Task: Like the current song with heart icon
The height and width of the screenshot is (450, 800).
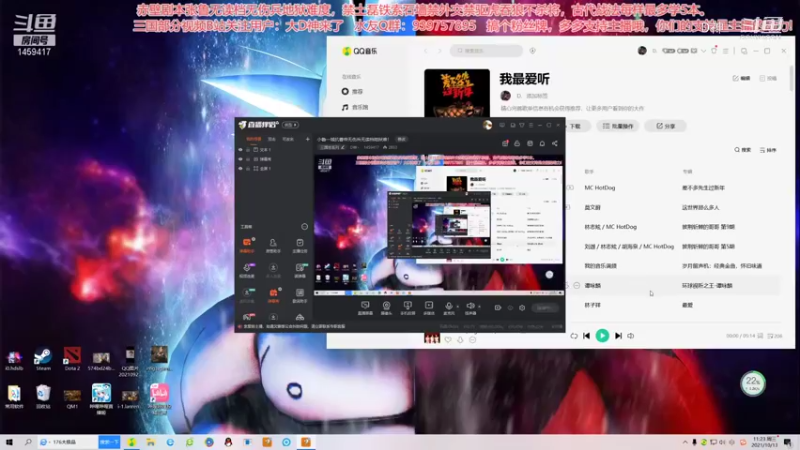Action: (448, 339)
